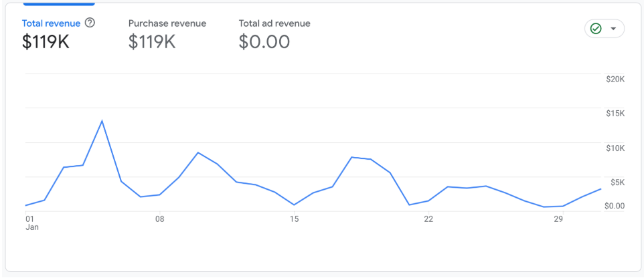Click the 22 date label on the x-axis

tap(428, 219)
